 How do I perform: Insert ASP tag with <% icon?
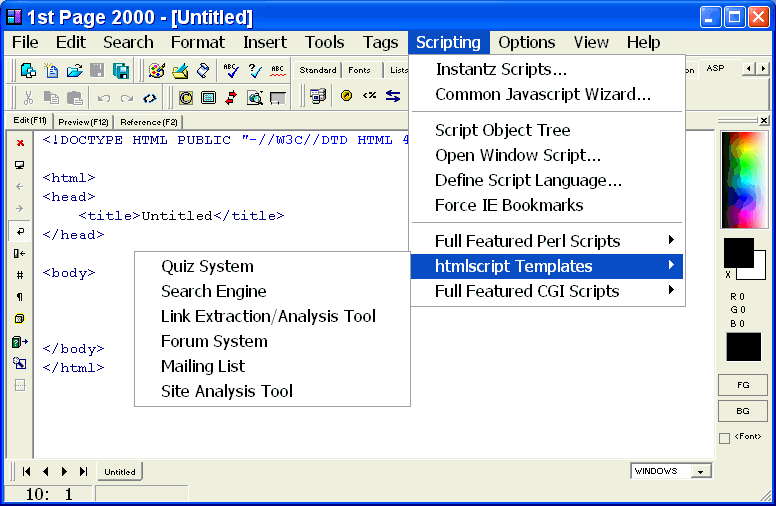pyautogui.click(x=369, y=95)
